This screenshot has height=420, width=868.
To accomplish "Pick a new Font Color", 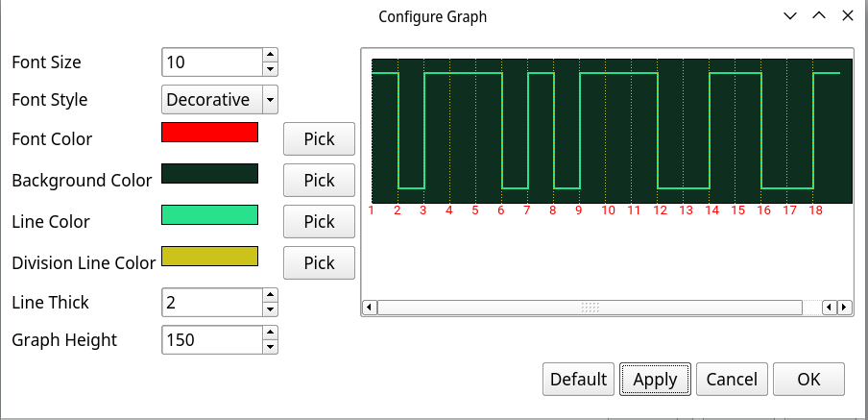I will click(x=319, y=139).
